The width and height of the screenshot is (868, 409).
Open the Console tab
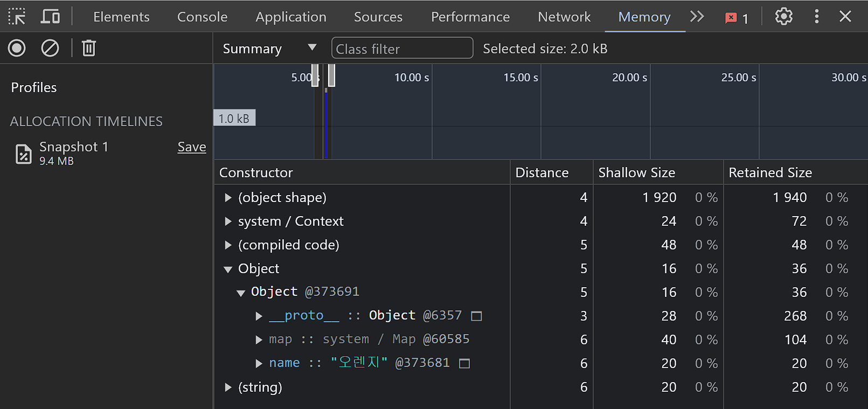point(202,17)
